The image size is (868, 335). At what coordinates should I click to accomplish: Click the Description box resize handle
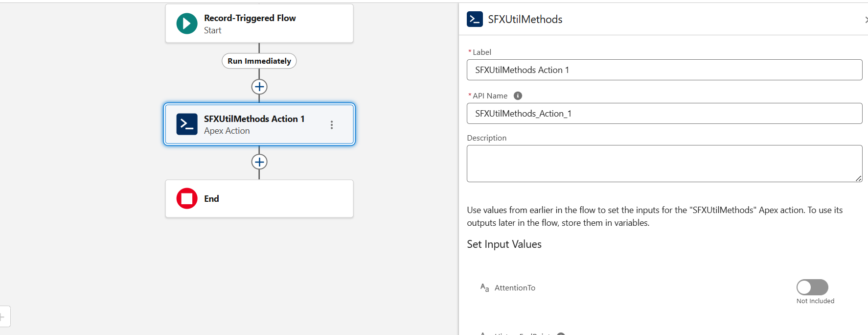coord(858,179)
